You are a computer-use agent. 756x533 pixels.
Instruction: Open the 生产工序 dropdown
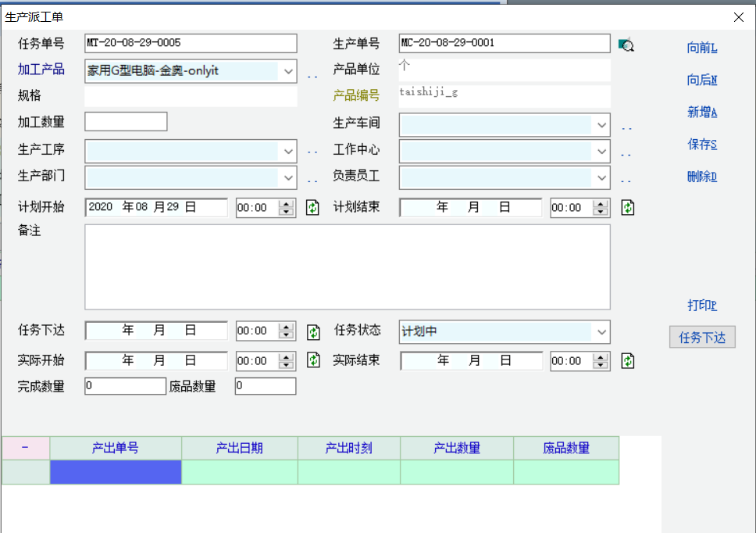[x=288, y=152]
